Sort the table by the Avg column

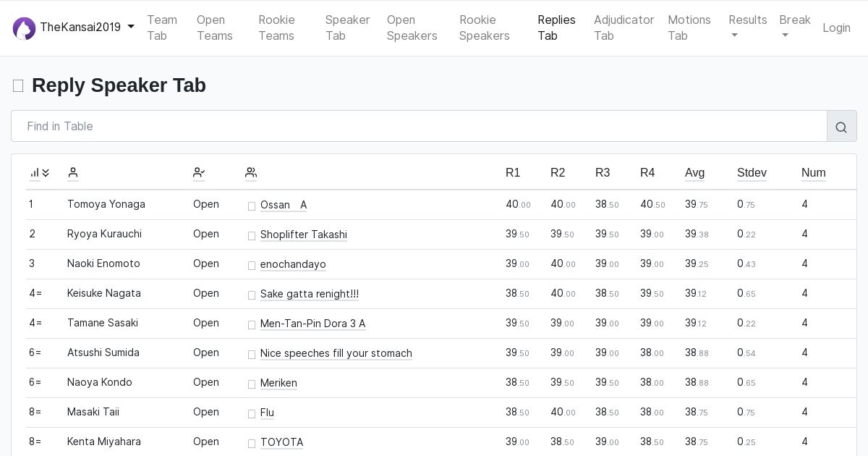tap(694, 173)
